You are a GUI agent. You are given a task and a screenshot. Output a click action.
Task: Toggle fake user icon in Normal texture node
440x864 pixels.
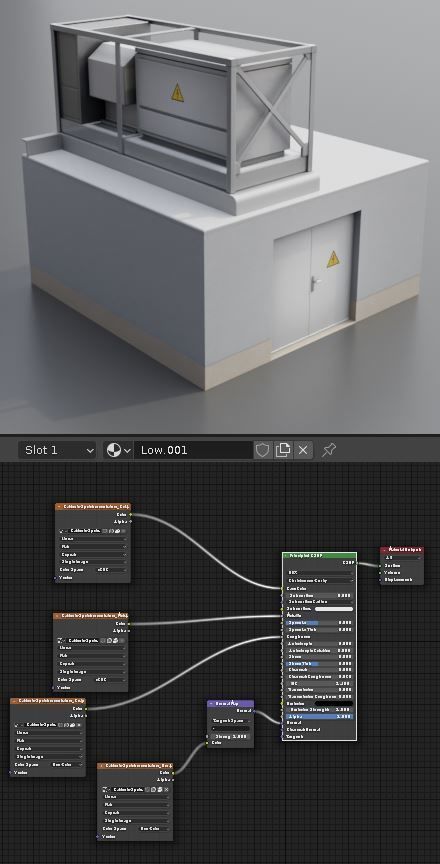147,790
